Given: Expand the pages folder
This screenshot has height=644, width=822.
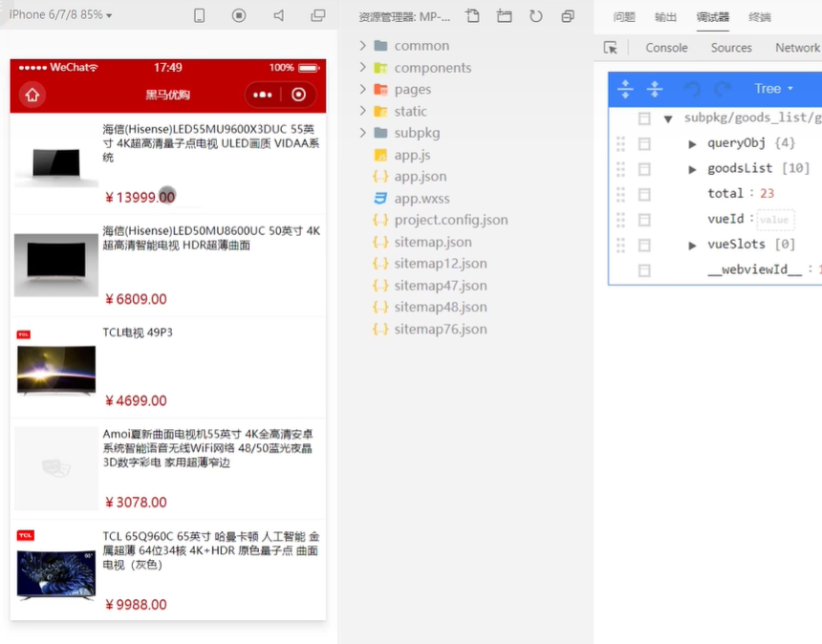Looking at the screenshot, I should coord(363,89).
